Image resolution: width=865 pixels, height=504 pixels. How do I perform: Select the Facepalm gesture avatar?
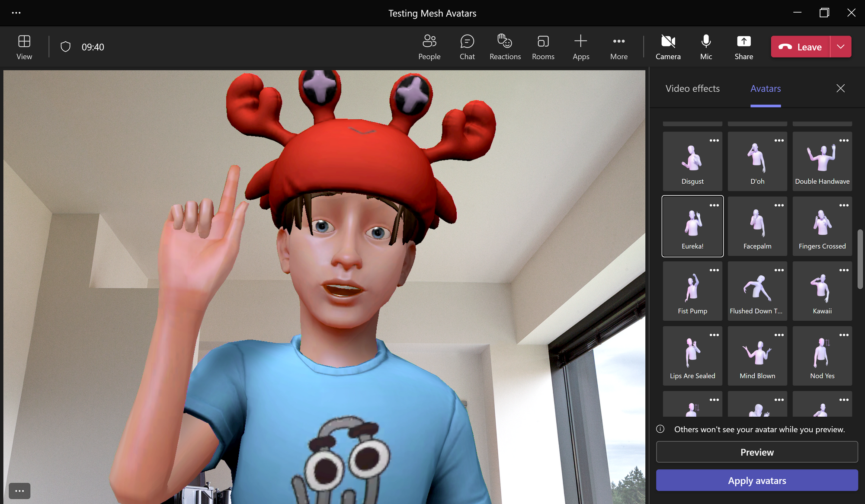coord(757,226)
